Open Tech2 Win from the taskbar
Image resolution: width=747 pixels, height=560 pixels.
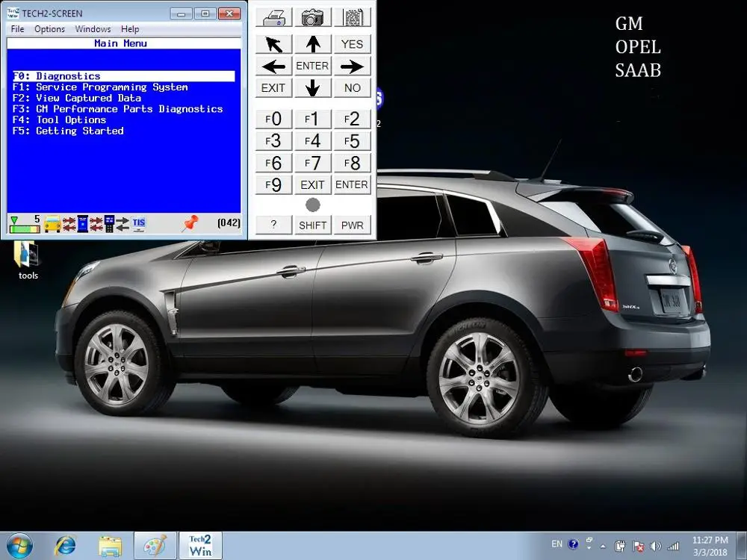coord(200,546)
